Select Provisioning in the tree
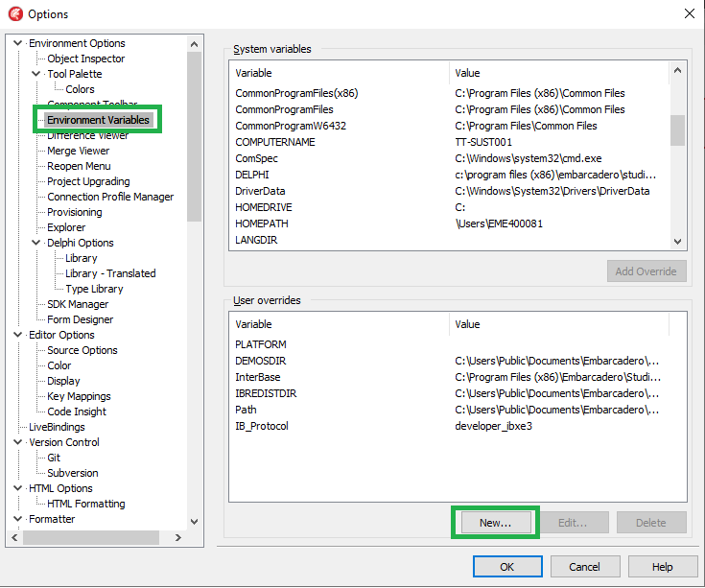The image size is (705, 588). (x=75, y=212)
